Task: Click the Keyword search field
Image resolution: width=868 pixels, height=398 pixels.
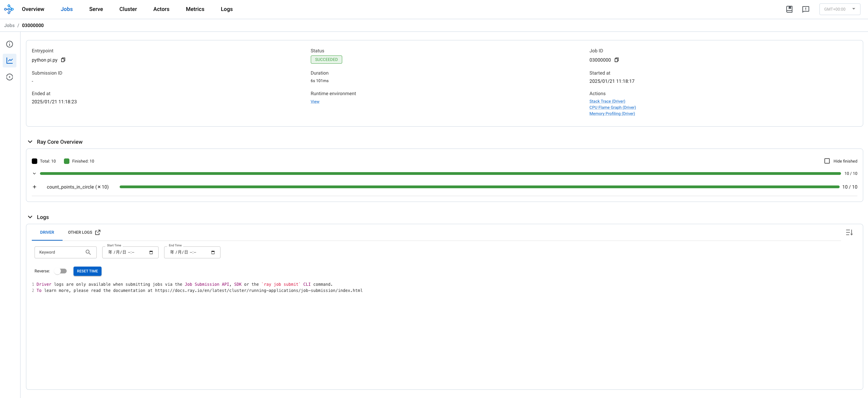Action: 62,252
